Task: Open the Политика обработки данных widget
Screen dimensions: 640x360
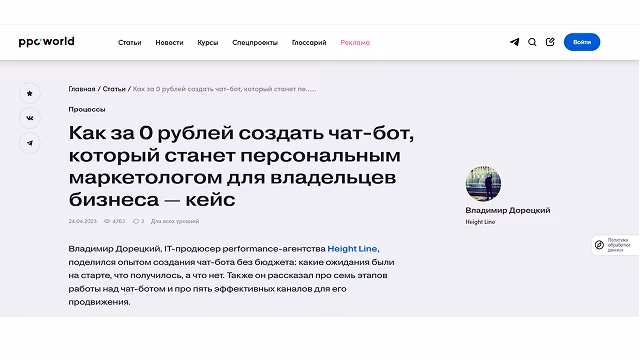Action: 615,245
